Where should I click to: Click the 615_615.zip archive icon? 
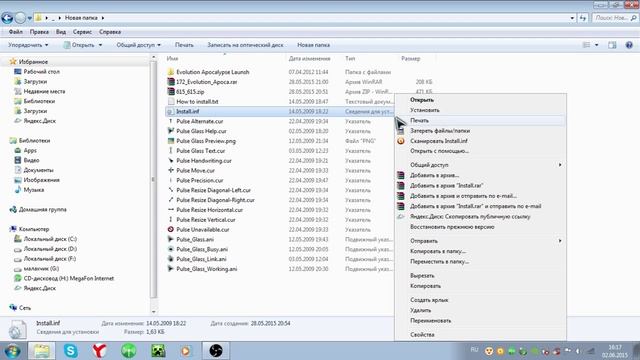click(x=171, y=91)
